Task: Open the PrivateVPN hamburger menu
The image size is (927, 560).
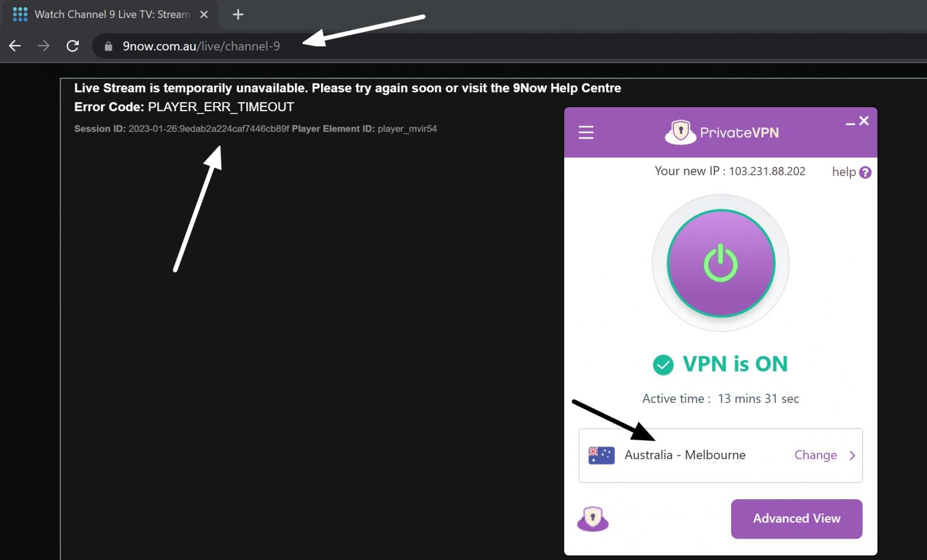Action: pos(586,132)
